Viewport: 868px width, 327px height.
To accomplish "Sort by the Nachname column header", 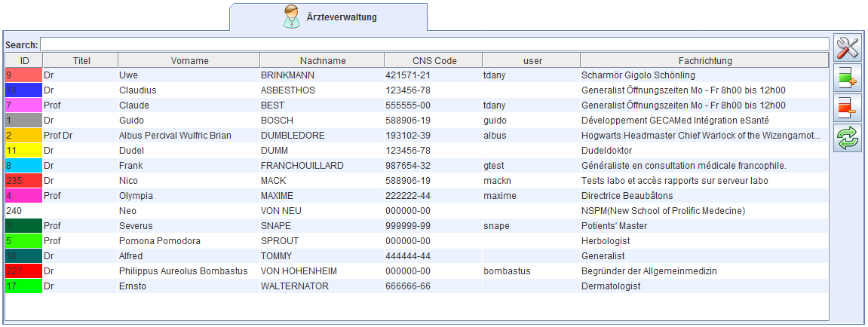I will point(322,60).
